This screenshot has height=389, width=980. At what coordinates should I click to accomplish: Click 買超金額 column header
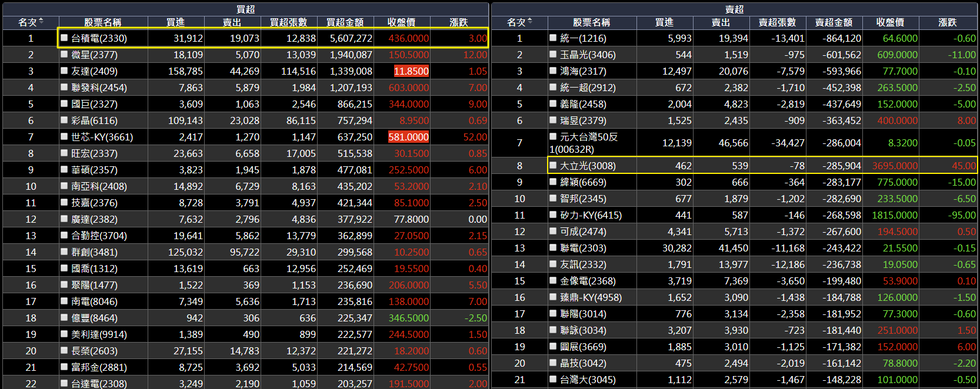pyautogui.click(x=345, y=22)
